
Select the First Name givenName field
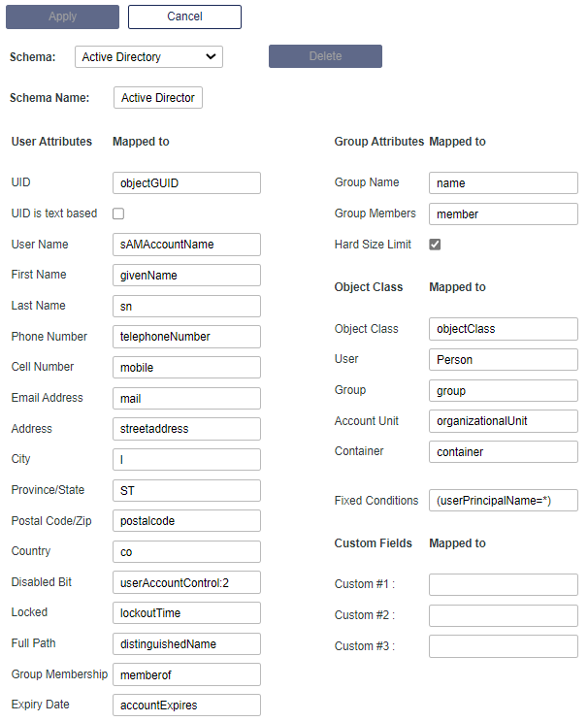coord(186,276)
